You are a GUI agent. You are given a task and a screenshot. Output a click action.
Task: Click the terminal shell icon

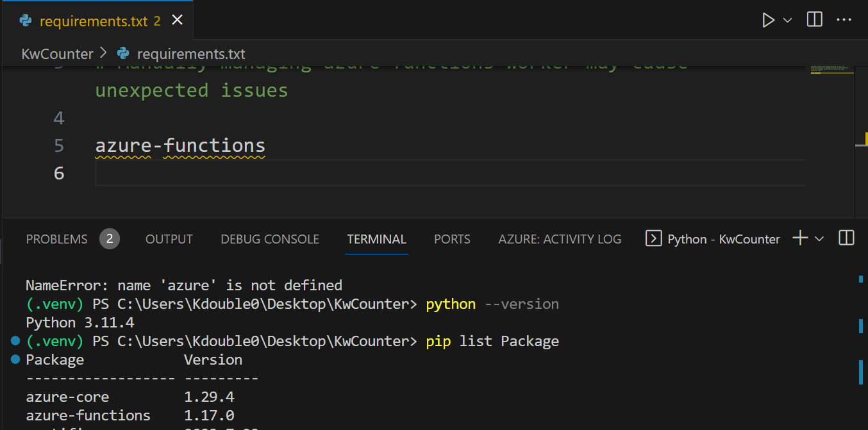coord(653,239)
